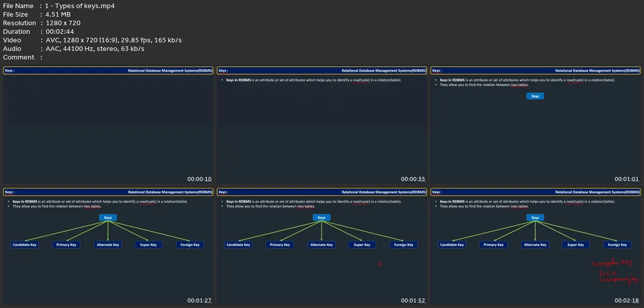
Task: Open the frame thumbnail stamped 00:01:01
Action: click(536, 126)
